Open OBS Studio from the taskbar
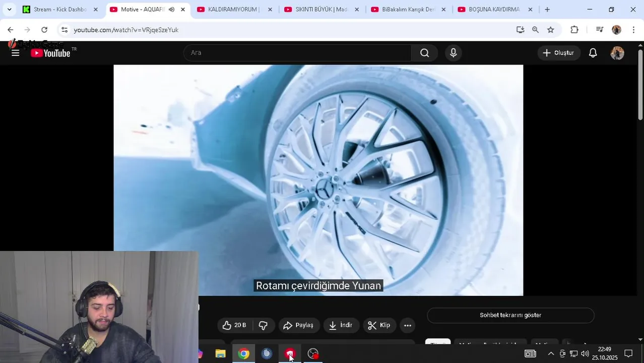644x363 pixels. [313, 354]
